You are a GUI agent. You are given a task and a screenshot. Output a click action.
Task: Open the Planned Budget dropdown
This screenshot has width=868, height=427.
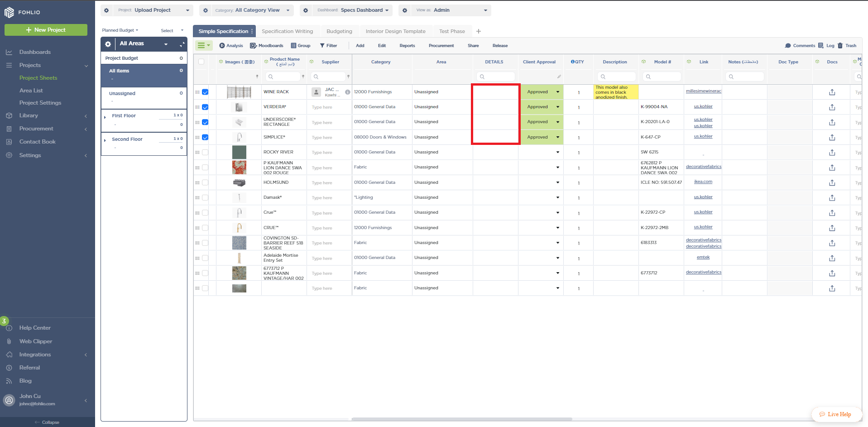[120, 30]
